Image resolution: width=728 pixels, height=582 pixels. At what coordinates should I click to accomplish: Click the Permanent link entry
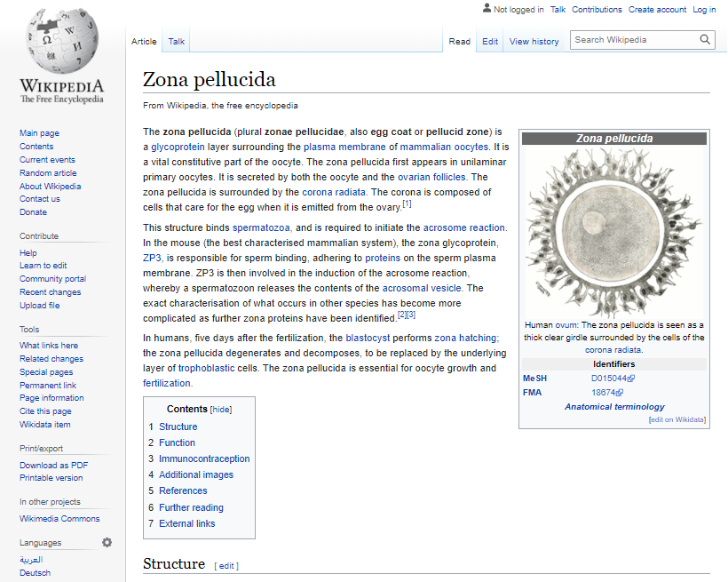click(48, 386)
